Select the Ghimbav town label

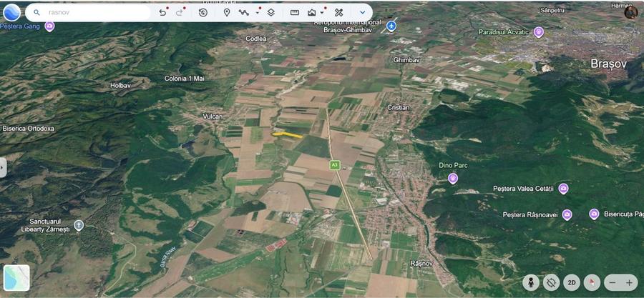(406, 60)
